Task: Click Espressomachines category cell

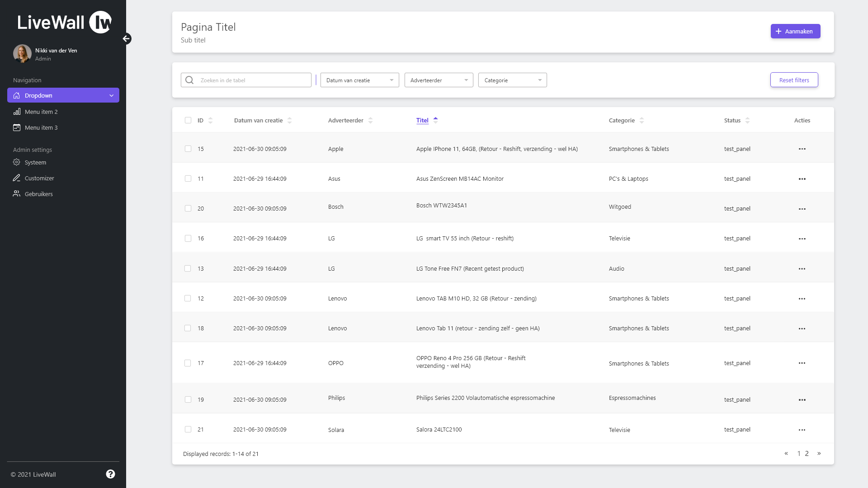Action: [632, 398]
